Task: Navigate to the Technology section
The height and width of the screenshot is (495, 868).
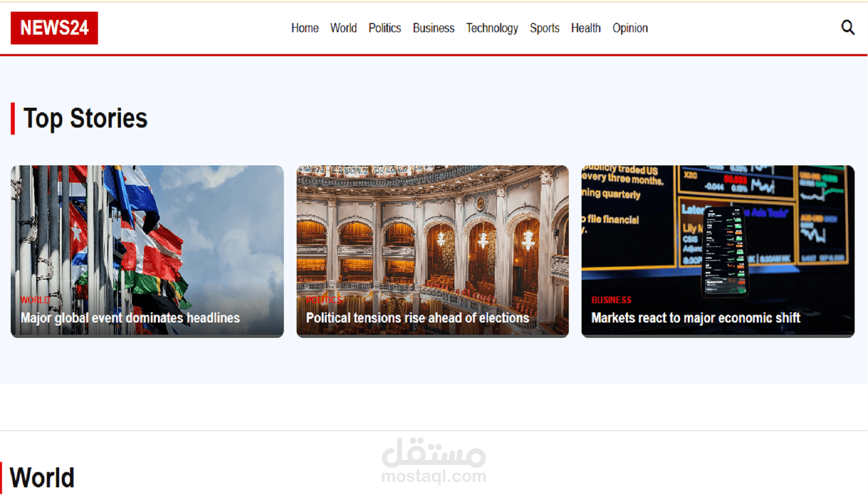Action: point(492,28)
